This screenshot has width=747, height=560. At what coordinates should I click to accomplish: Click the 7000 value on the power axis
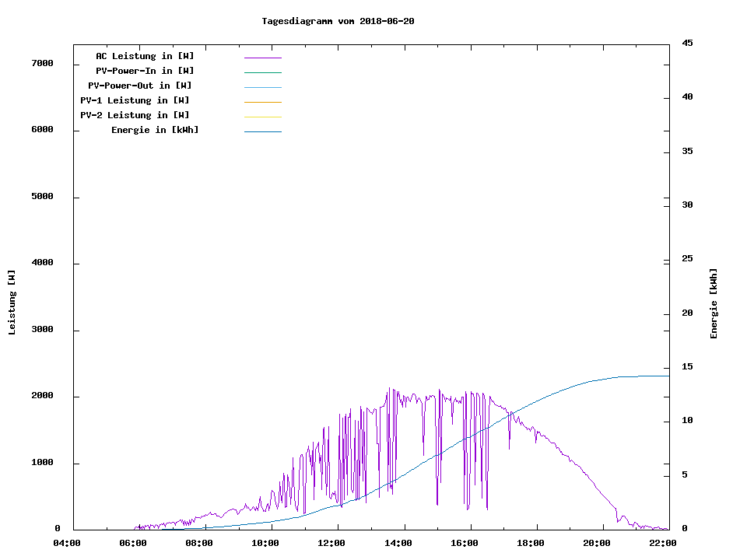coord(42,63)
